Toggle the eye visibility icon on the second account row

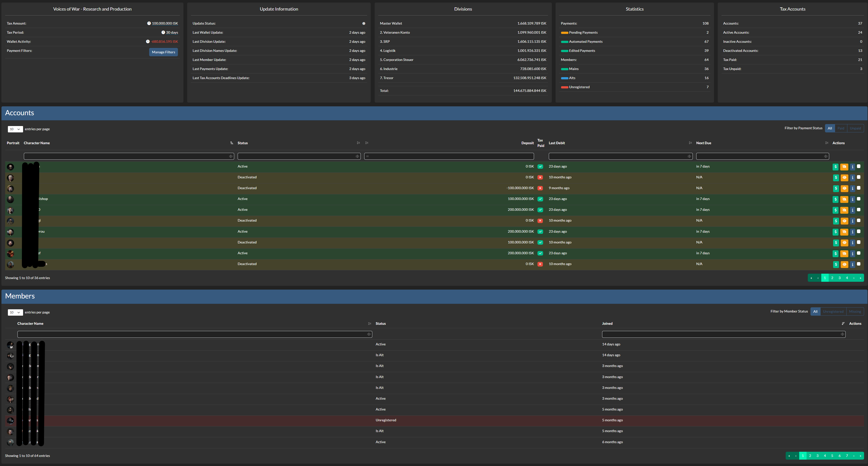tap(844, 177)
